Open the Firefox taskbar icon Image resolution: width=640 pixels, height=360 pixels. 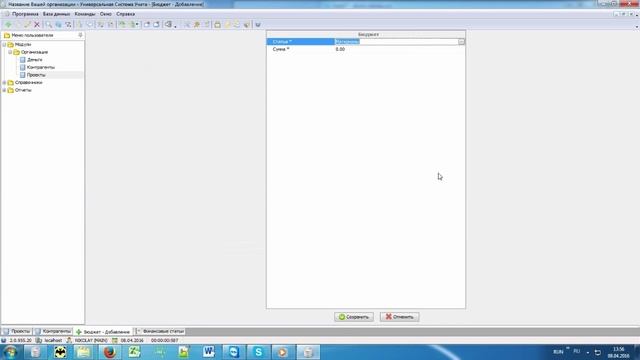[109, 352]
